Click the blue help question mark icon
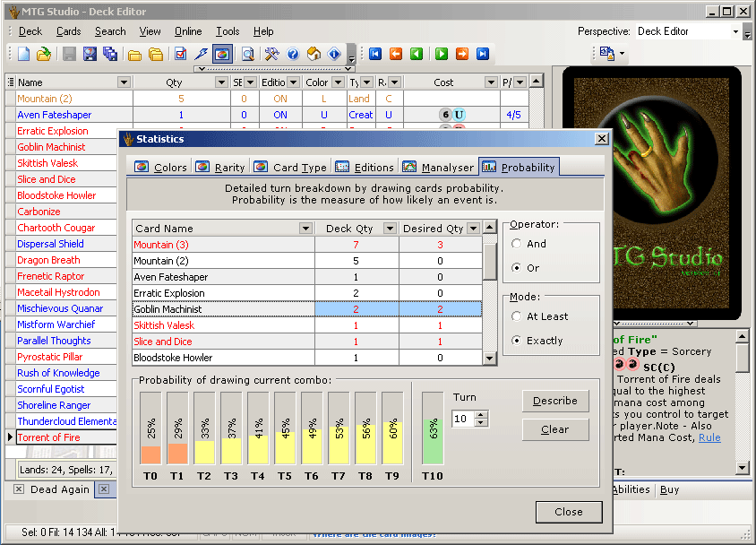Screen dimensions: 756x545 click(x=293, y=55)
